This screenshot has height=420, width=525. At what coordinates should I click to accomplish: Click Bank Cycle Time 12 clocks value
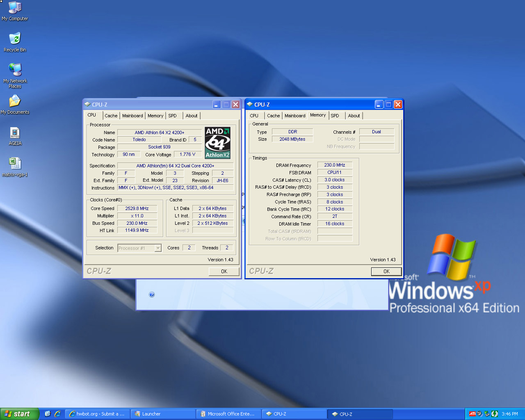pos(335,209)
